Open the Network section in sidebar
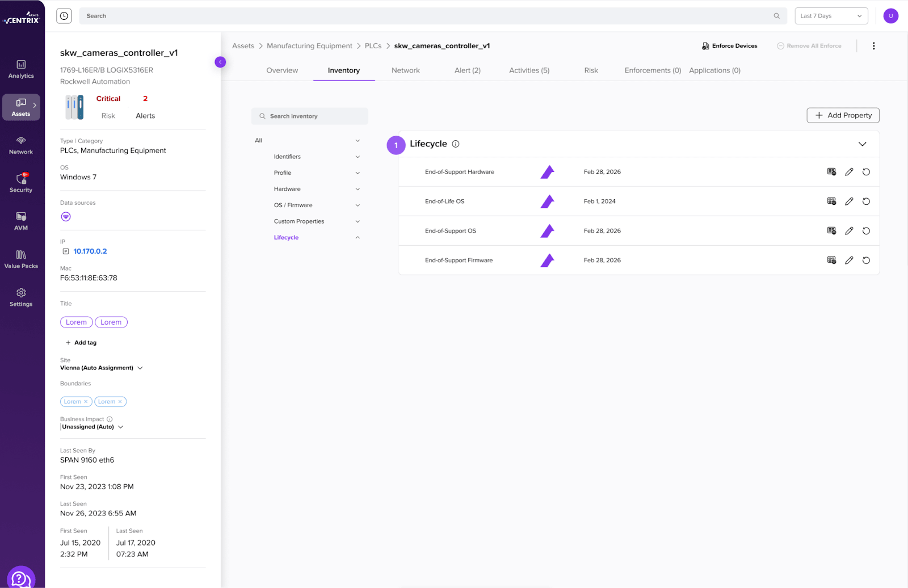This screenshot has width=908, height=588. [21, 145]
